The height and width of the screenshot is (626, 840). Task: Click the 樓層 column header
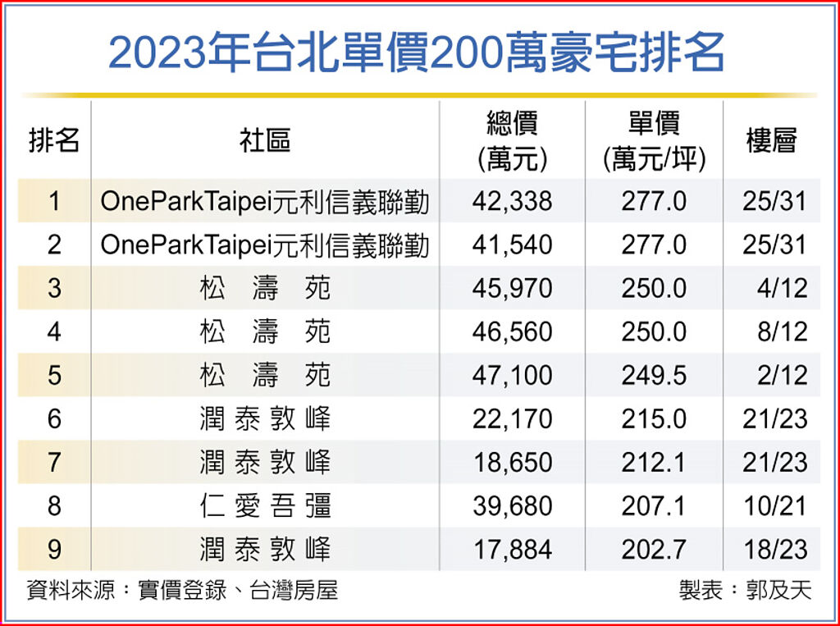coord(771,141)
